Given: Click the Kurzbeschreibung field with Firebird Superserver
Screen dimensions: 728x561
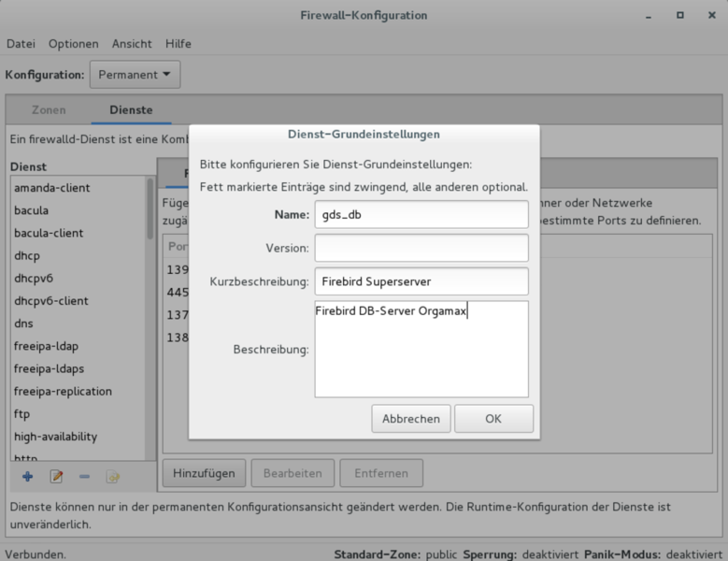Looking at the screenshot, I should point(421,281).
